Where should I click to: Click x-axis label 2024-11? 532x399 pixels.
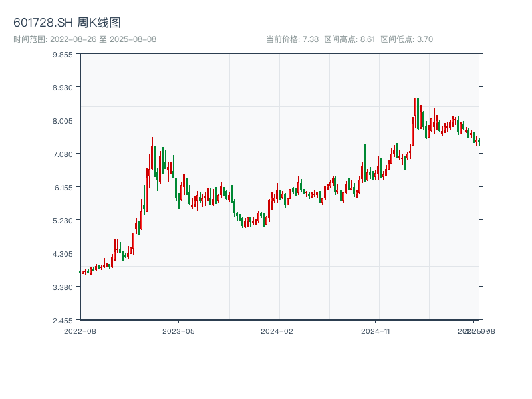tap(375, 331)
